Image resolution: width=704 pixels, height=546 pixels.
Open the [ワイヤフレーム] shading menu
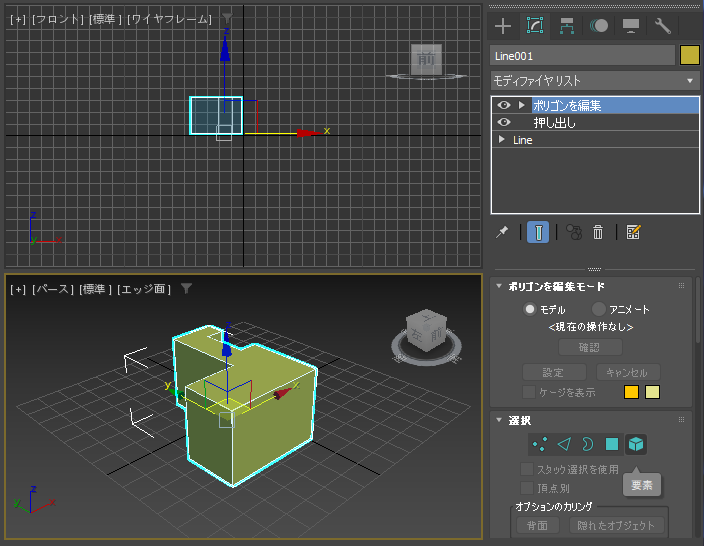click(x=170, y=19)
